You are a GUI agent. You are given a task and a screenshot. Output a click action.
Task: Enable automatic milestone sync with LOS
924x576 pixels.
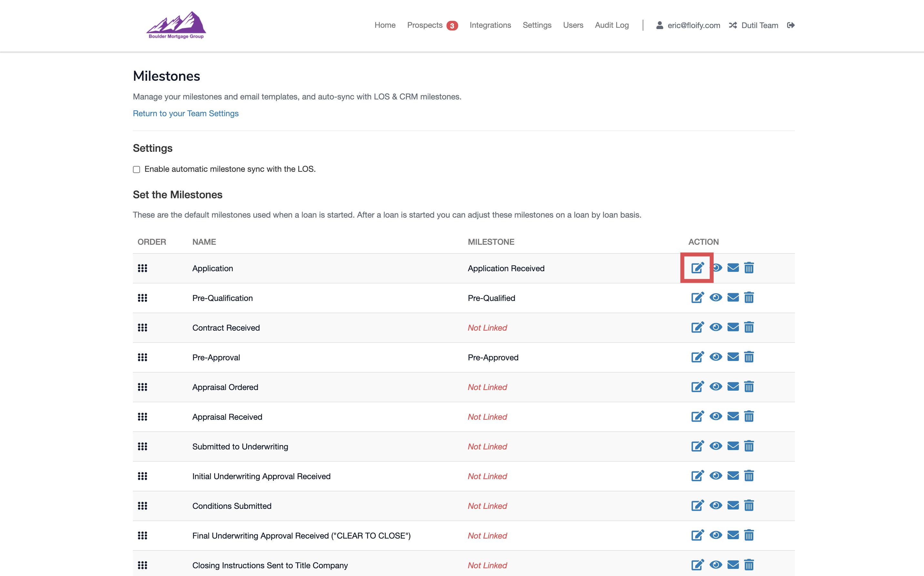coord(136,170)
